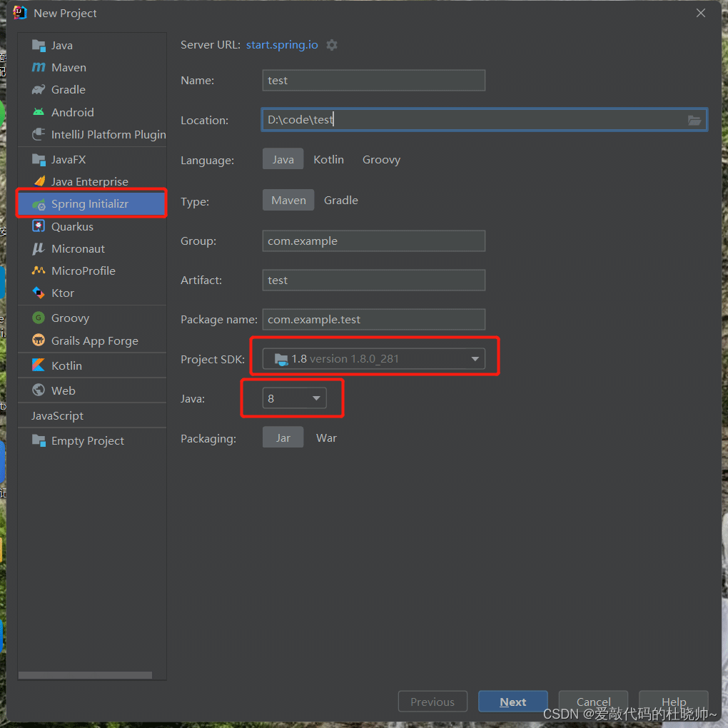Select Grails App Forge in list
Viewport: 728px width, 728px height.
pyautogui.click(x=92, y=340)
